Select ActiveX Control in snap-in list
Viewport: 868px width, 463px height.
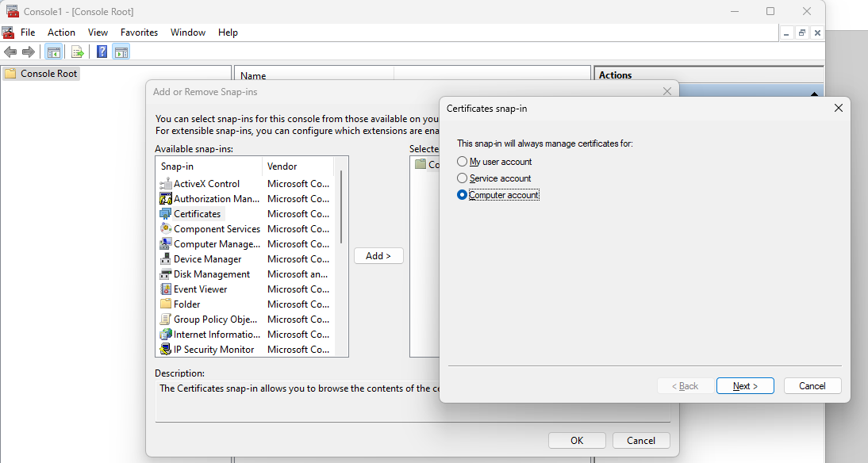[206, 184]
